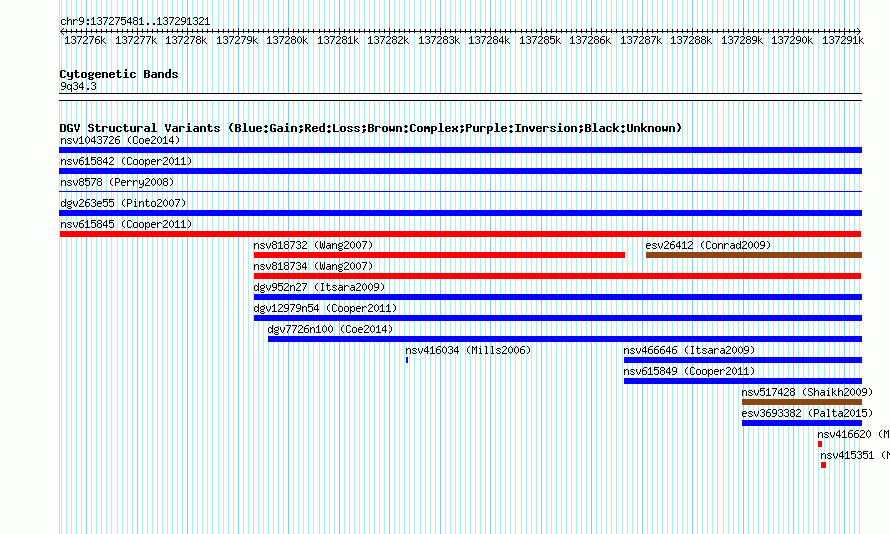
Task: Click the nsv615849 (Cooper2011) label
Action: click(x=690, y=371)
